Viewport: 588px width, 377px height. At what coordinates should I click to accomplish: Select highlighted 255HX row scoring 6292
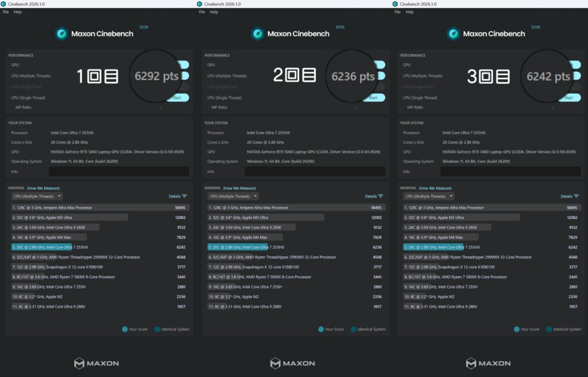click(100, 247)
